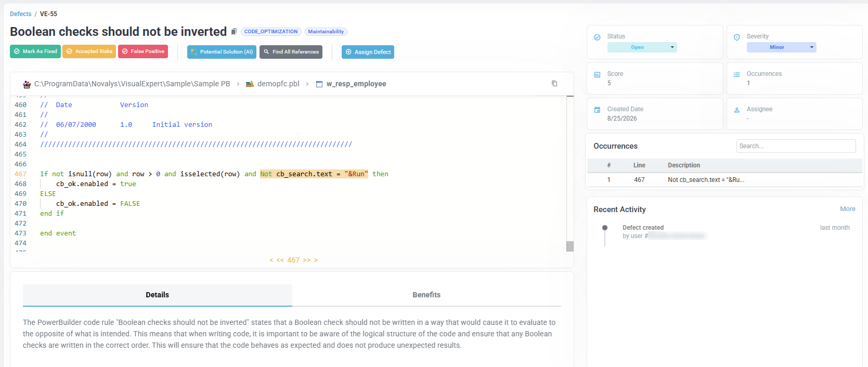Viewport: 868px width, 367px height.
Task: Click the Occurrences search field
Action: click(x=796, y=146)
